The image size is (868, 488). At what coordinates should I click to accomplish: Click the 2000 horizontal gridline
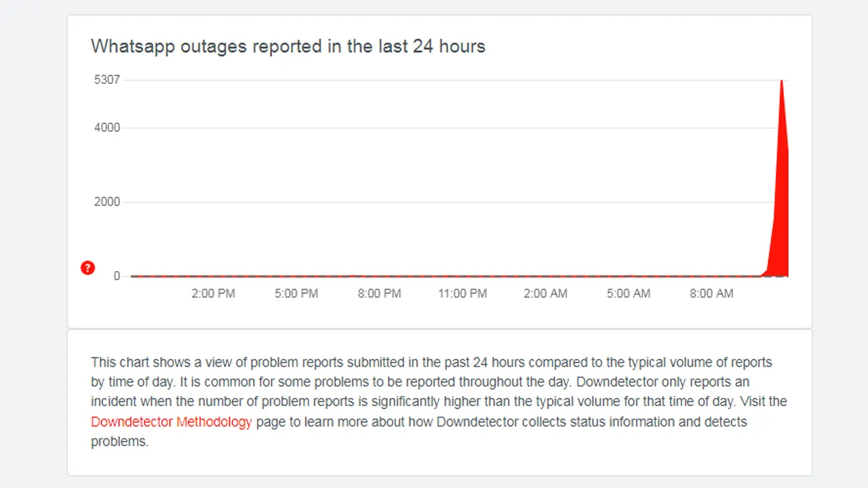(x=448, y=202)
